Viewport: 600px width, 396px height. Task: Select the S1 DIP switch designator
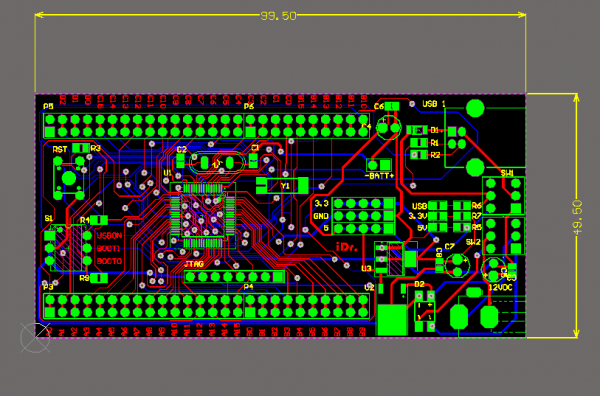tap(49, 218)
